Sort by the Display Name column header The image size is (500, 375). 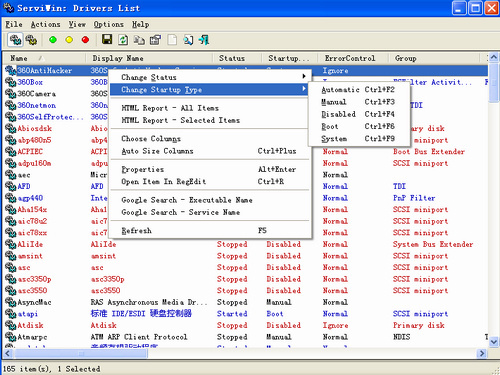(149, 58)
